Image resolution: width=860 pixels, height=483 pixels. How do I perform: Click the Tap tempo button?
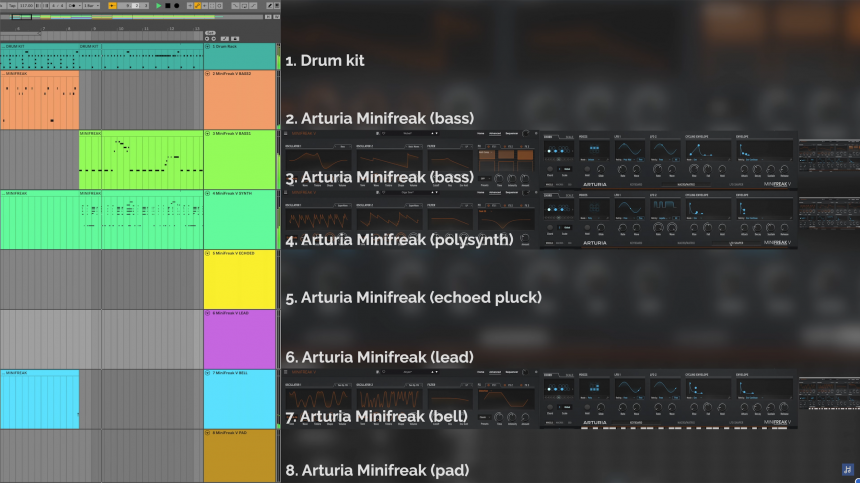click(x=12, y=5)
